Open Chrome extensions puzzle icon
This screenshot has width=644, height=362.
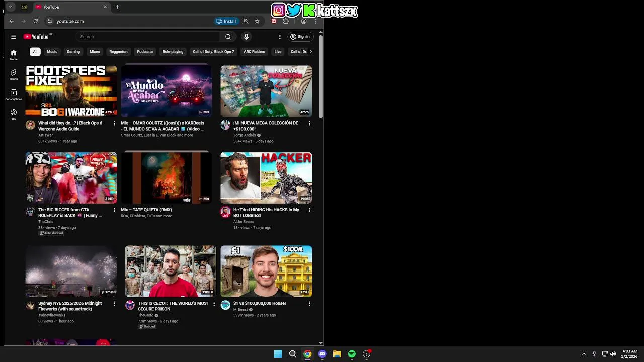286,21
